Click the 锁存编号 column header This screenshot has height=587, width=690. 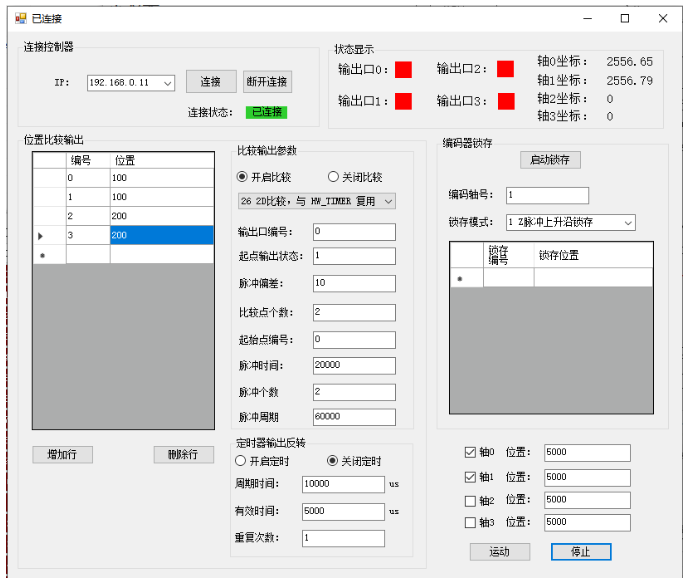pos(509,255)
